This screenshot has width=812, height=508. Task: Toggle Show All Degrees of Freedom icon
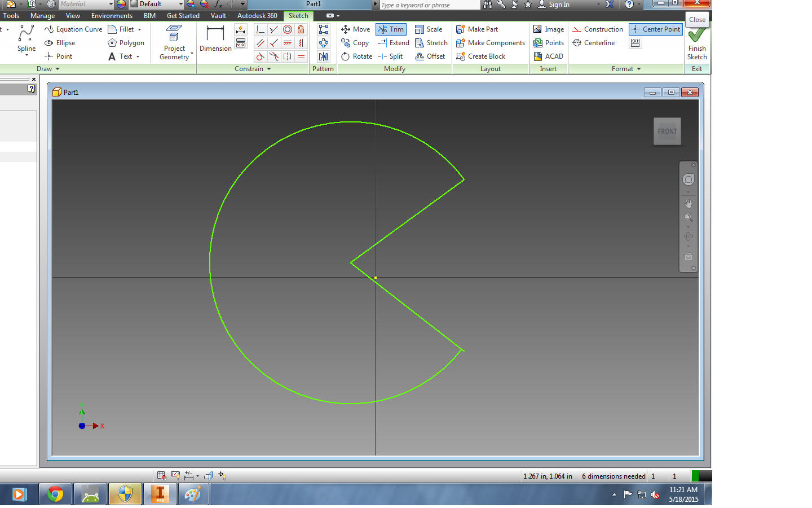(x=222, y=476)
